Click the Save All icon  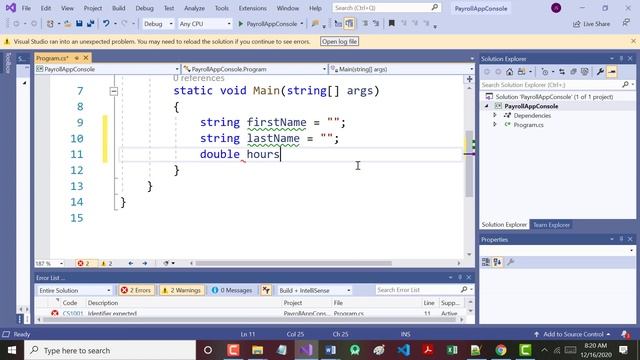click(91, 24)
